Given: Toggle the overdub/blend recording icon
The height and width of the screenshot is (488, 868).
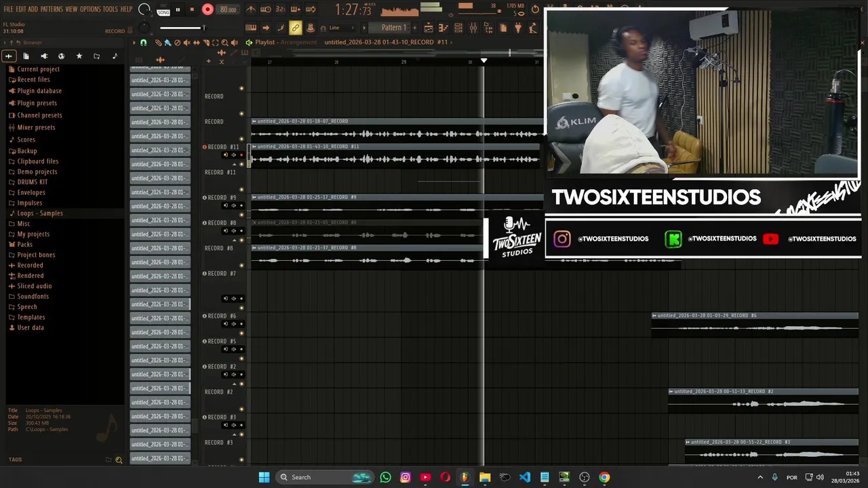Looking at the screenshot, I should click(x=296, y=9).
